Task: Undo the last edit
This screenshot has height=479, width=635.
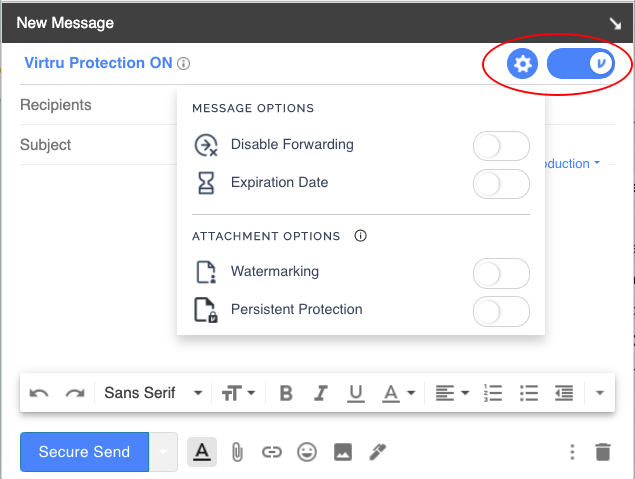Action: pos(39,393)
